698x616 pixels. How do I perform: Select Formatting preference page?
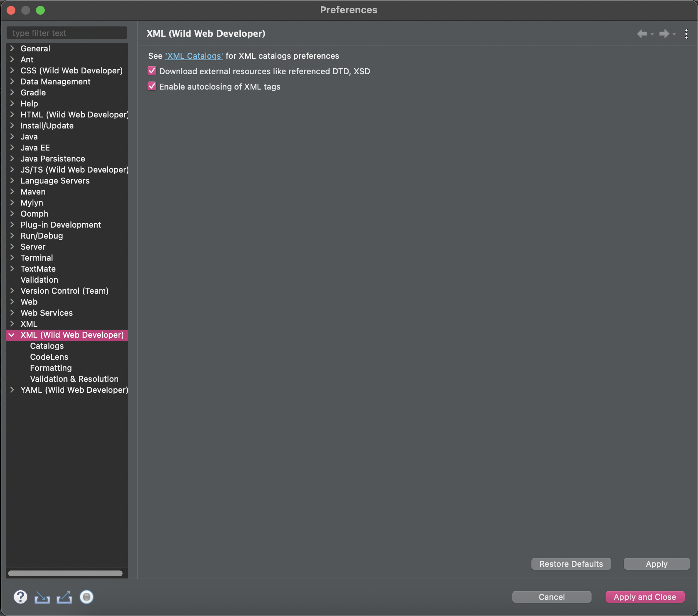click(51, 368)
